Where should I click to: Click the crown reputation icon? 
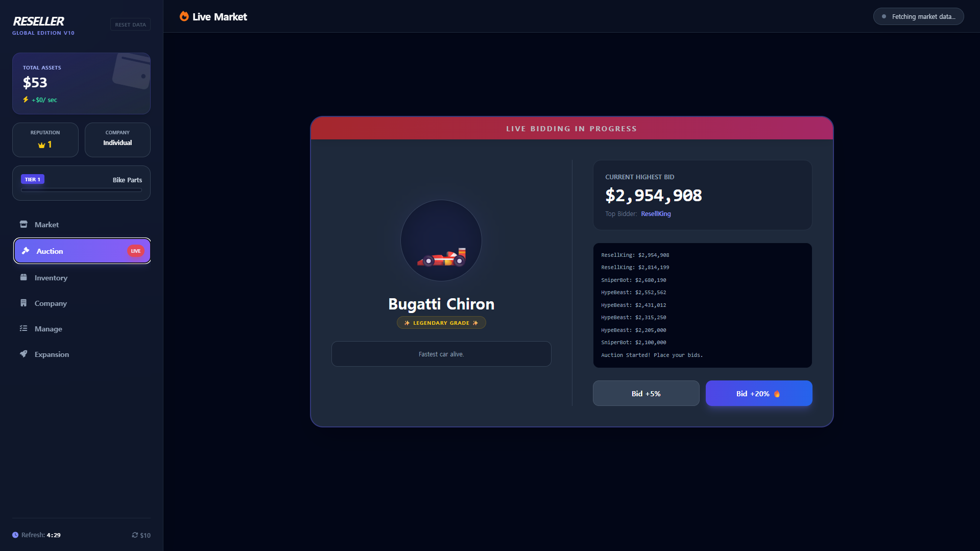41,145
